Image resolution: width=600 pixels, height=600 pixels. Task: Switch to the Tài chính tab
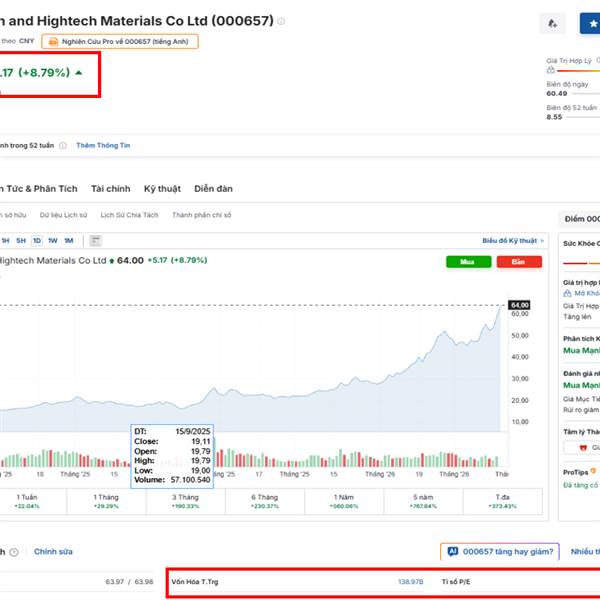coord(110,188)
